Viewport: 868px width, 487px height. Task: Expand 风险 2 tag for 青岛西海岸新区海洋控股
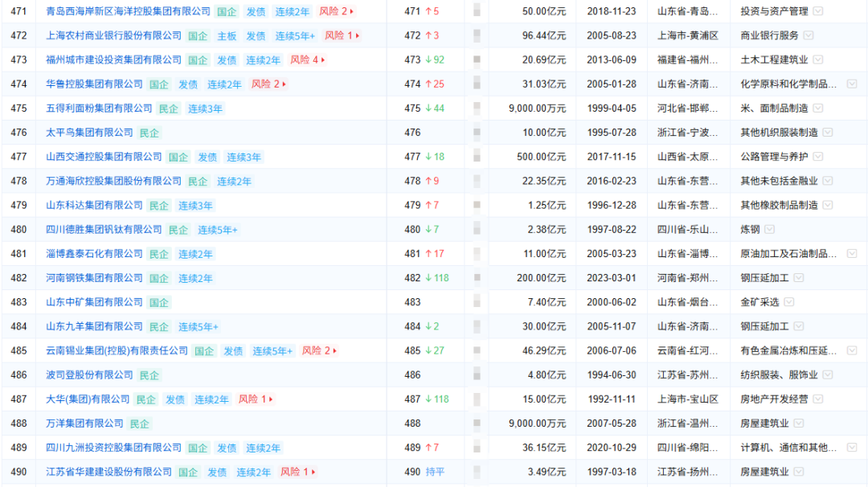[337, 11]
